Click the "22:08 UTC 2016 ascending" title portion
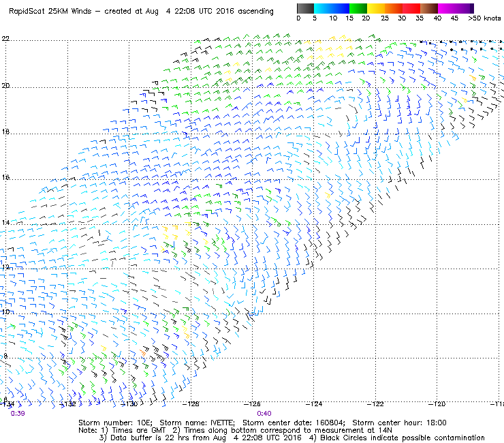The width and height of the screenshot is (504, 443). pyautogui.click(x=224, y=12)
